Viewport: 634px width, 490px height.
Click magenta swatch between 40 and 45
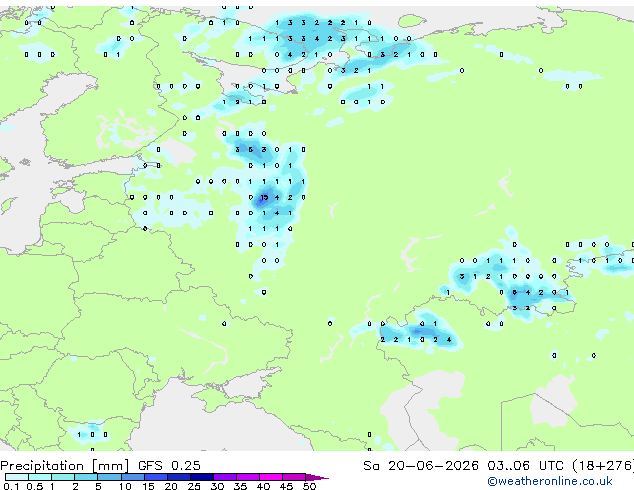(271, 477)
